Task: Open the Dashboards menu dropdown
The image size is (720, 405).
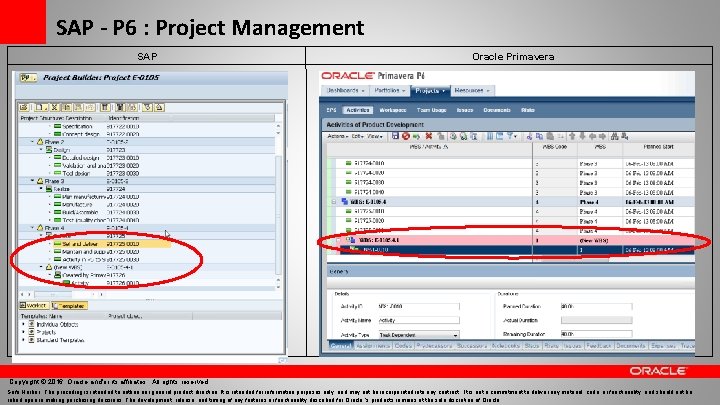Action: pos(345,90)
